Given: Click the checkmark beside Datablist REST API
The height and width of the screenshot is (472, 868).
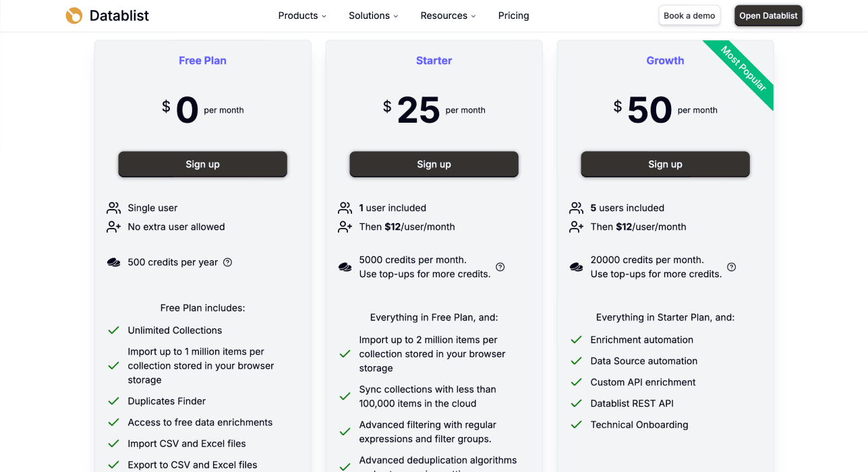Looking at the screenshot, I should click(x=576, y=403).
